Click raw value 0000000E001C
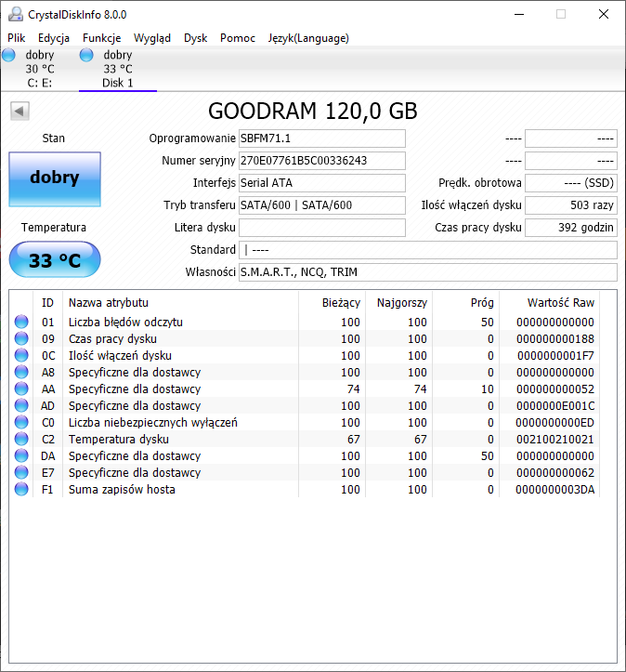 coord(555,405)
